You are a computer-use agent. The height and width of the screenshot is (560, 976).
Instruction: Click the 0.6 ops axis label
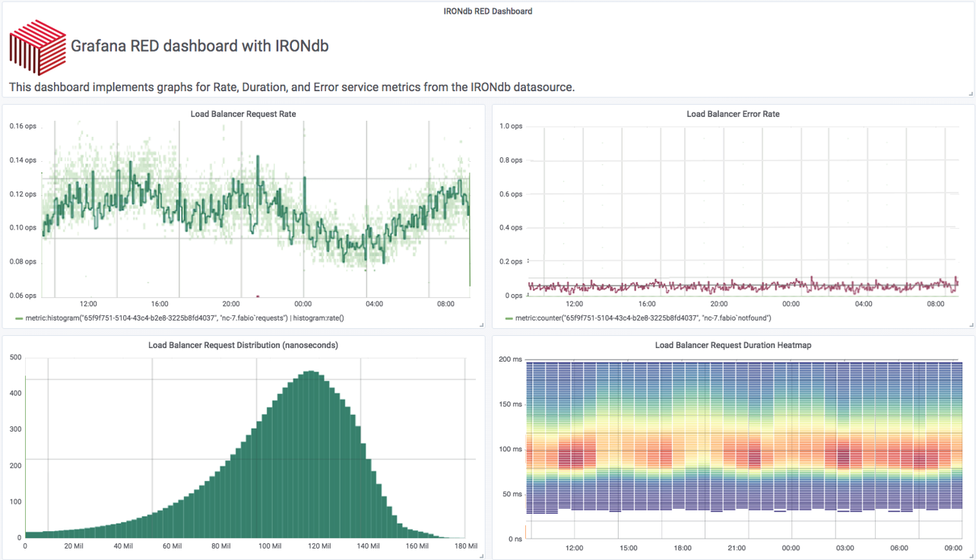(x=511, y=194)
